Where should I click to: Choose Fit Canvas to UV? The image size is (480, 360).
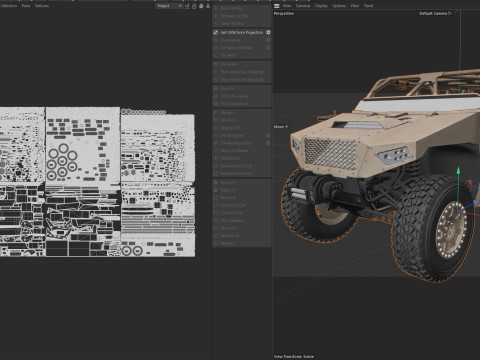tap(242, 104)
